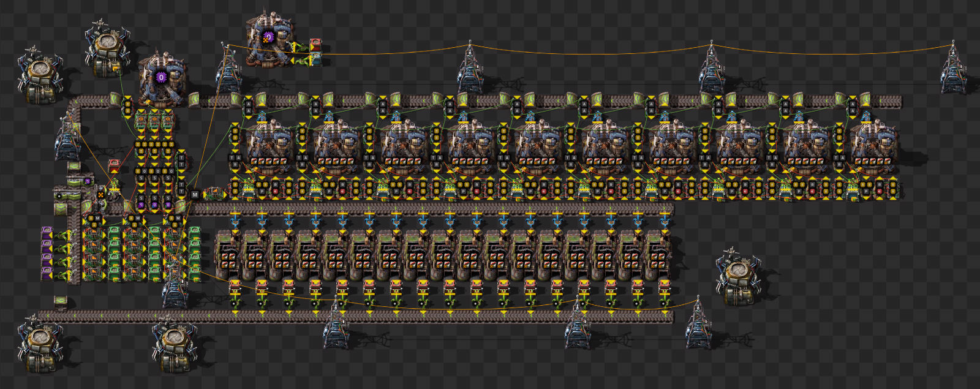This screenshot has height=389, width=980.
Task: Select the lone beacon right of the recyclers
Action: pyautogui.click(x=739, y=276)
